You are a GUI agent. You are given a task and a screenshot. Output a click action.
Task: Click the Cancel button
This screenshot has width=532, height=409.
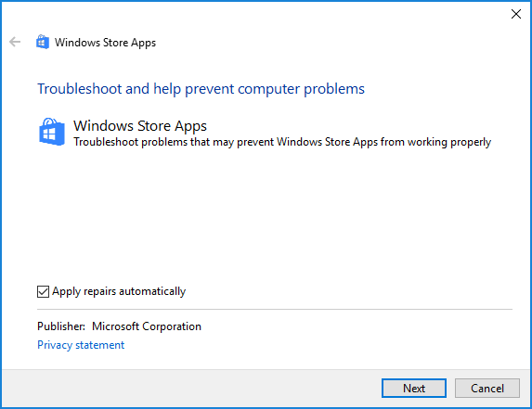tap(487, 388)
